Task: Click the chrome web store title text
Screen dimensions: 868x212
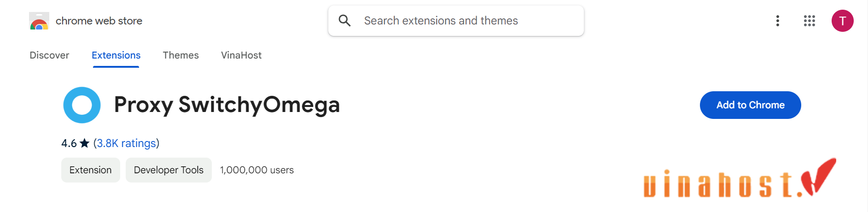Action: 99,21
